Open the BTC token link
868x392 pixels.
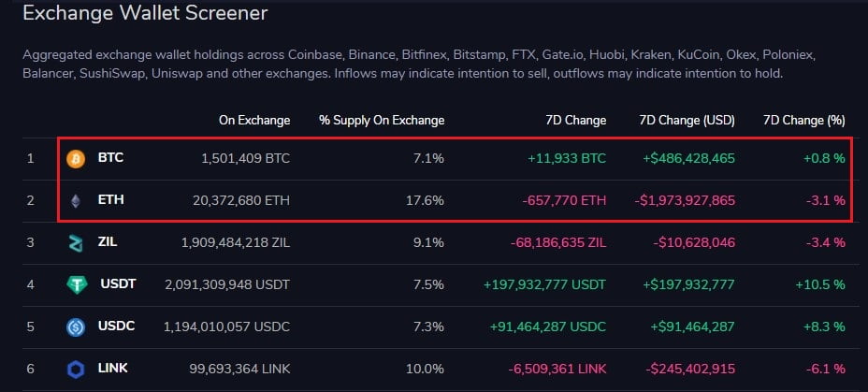point(110,158)
